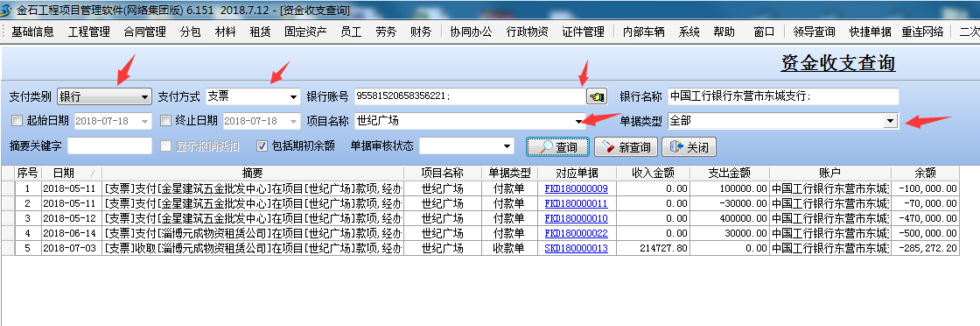Click balance cell -470,000.00
Image resolution: width=980 pixels, height=326 pixels.
(x=926, y=218)
